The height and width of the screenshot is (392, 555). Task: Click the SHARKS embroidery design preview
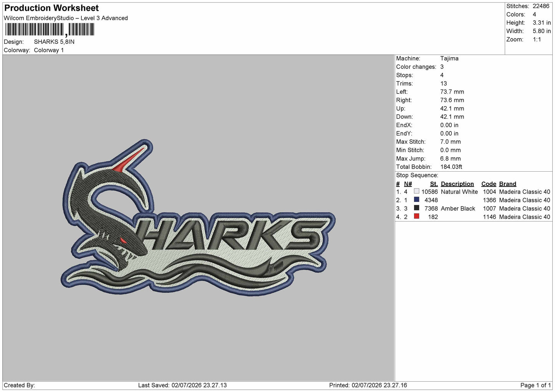pos(198,217)
